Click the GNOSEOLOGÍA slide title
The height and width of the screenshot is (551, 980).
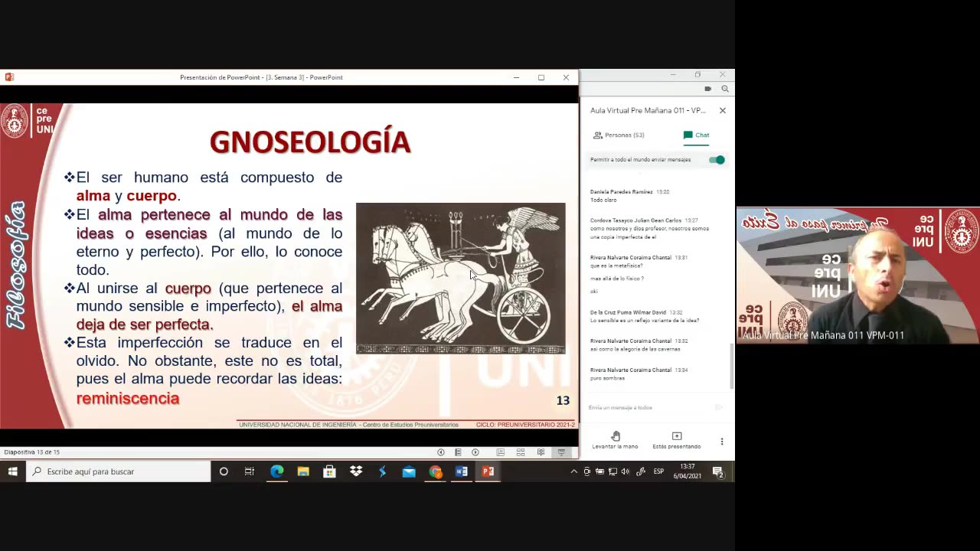(310, 142)
